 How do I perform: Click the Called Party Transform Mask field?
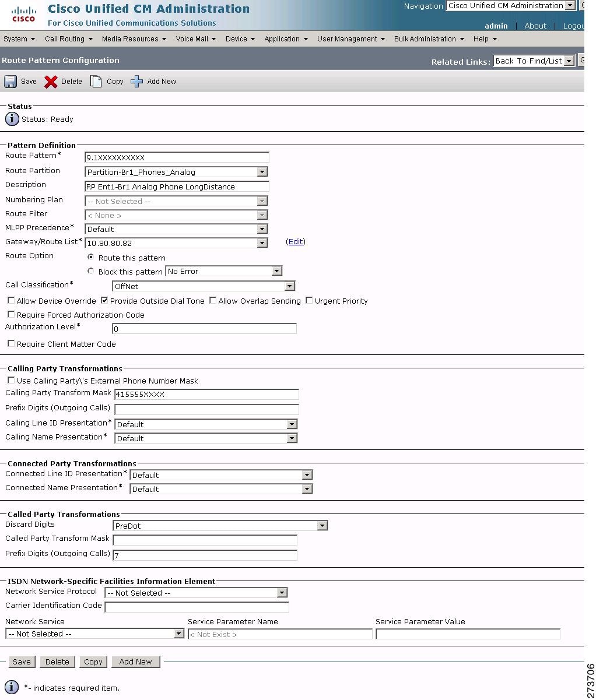coord(205,540)
